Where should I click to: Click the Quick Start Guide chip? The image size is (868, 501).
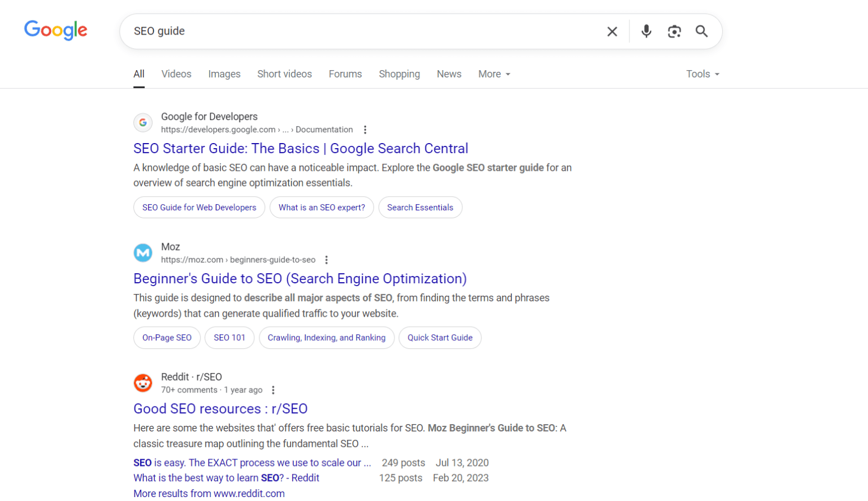440,338
